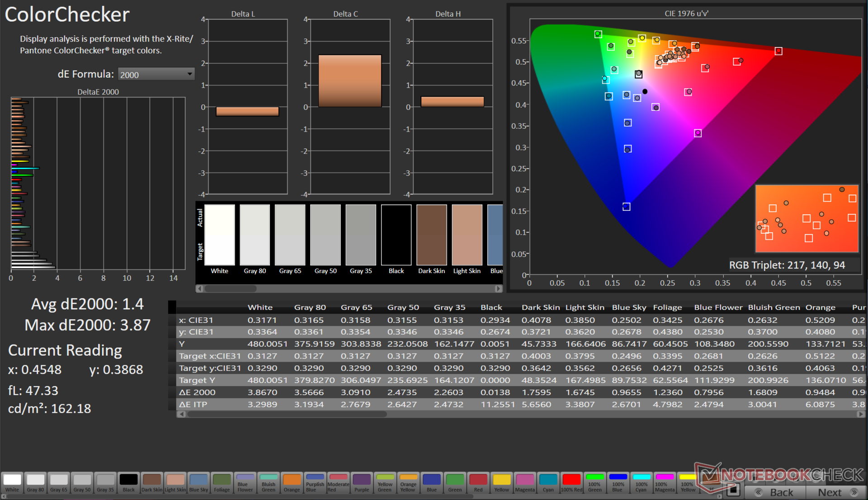The image size is (868, 500).
Task: Select the Cyan patch in bottom strip
Action: tap(548, 483)
